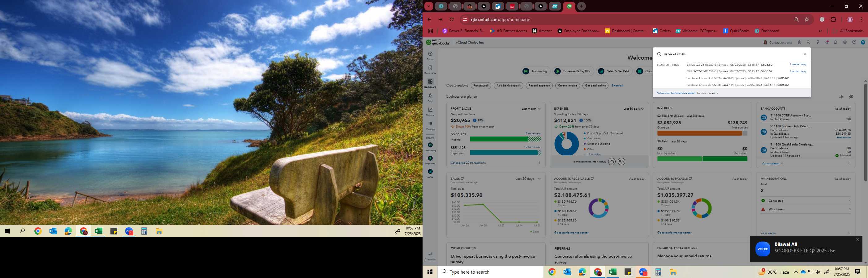Toggle privacy eye icon to hide dashboard amounts
868x278 pixels.
851,97
